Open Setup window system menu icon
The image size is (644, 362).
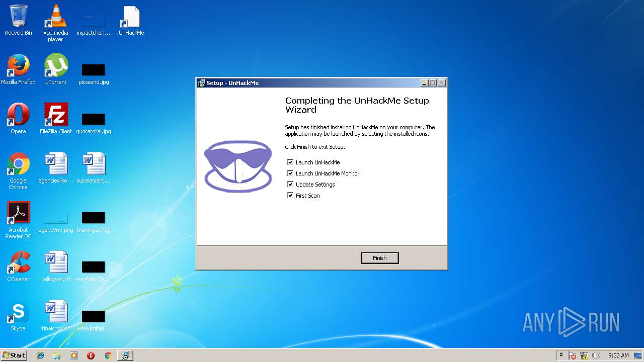tap(201, 83)
